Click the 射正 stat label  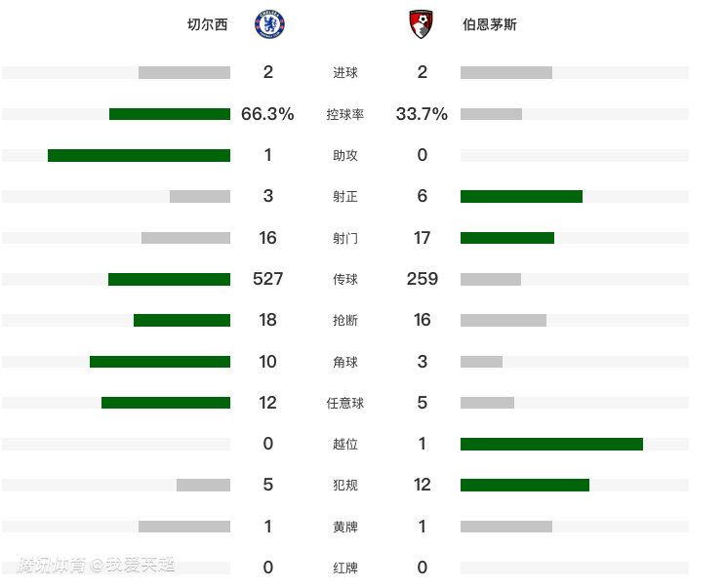[x=345, y=196]
